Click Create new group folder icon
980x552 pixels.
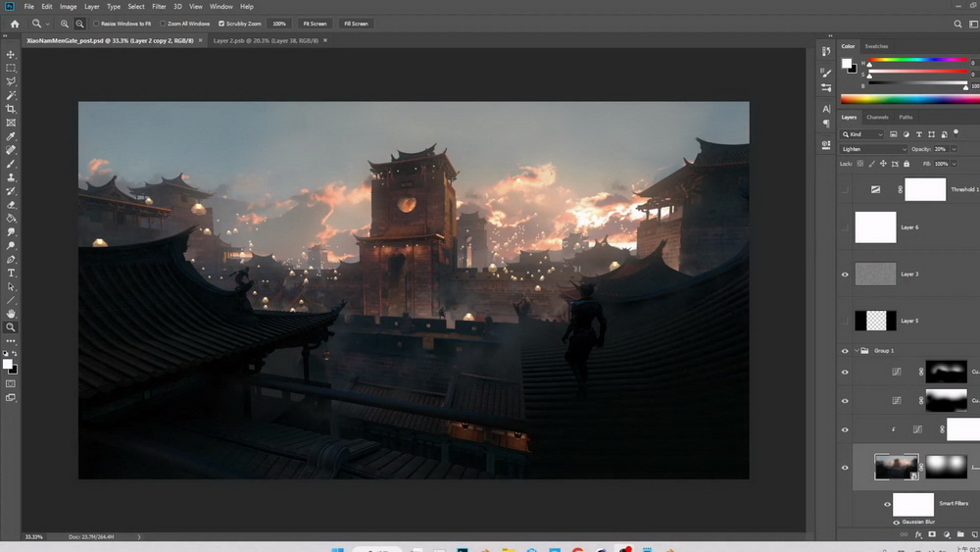tap(960, 534)
